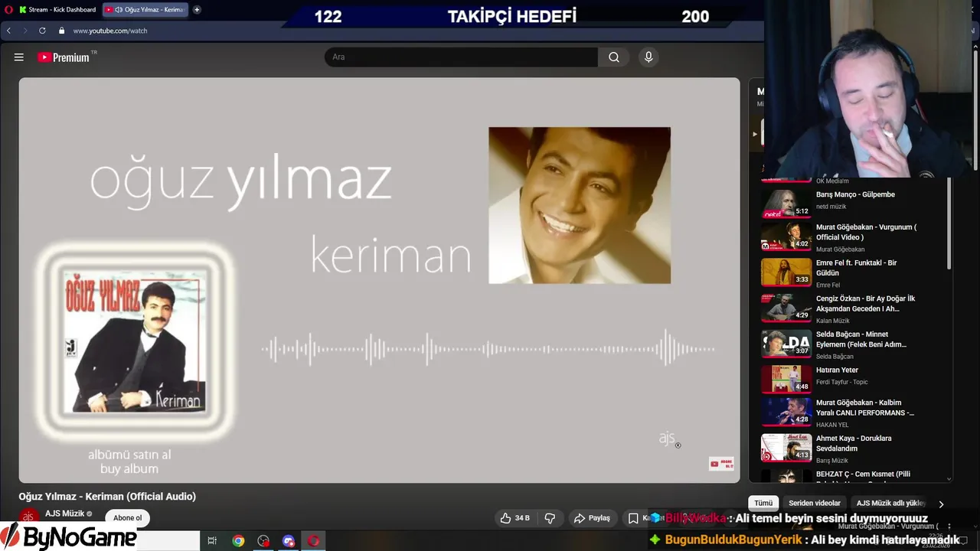Open Hatıran Yeter by Ferdi Tayfur
The image size is (980, 551).
pos(837,370)
